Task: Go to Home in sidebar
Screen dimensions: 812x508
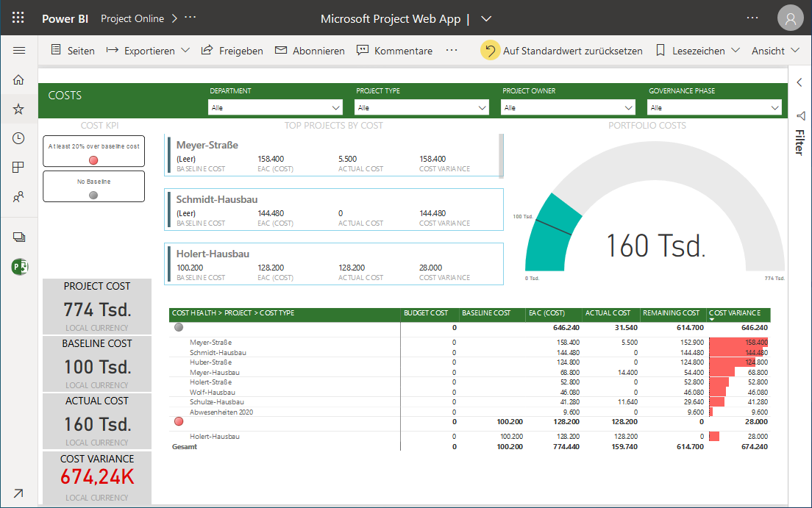Action: tap(18, 79)
